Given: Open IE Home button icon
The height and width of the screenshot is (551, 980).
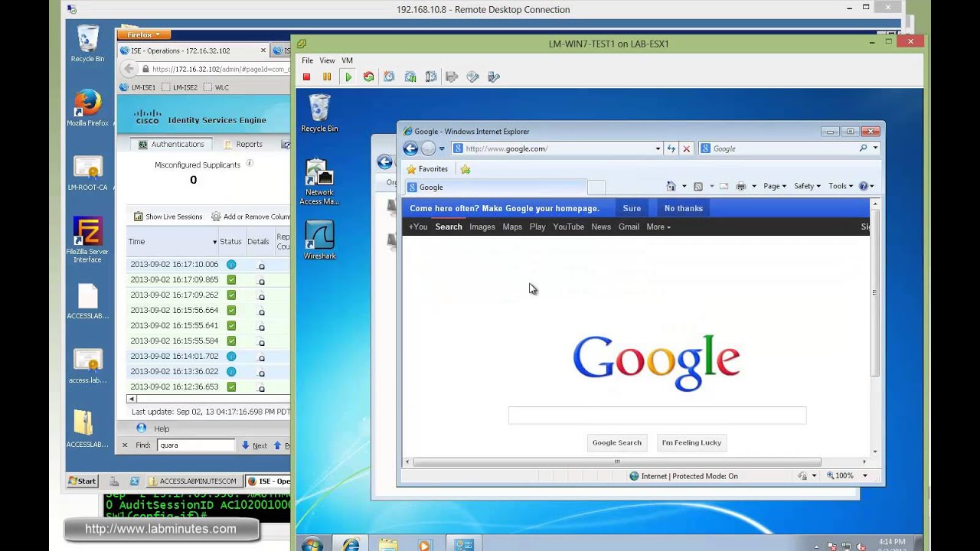Looking at the screenshot, I should (x=671, y=186).
